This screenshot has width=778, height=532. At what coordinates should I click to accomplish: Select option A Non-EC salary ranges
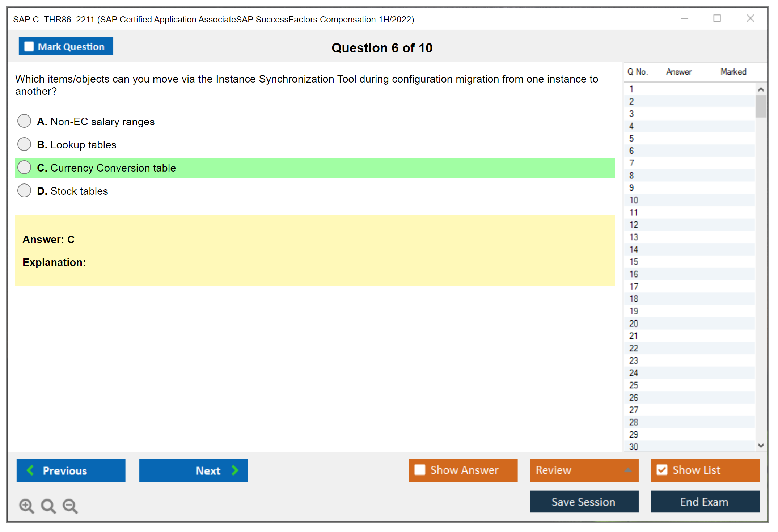pos(24,121)
